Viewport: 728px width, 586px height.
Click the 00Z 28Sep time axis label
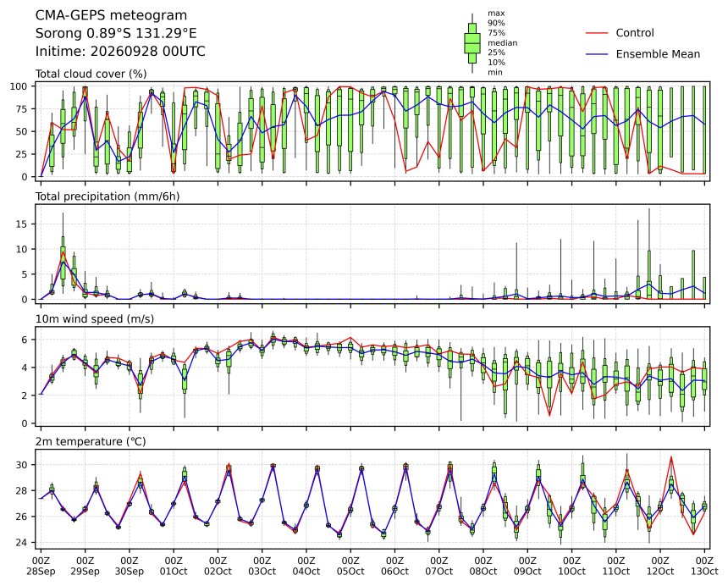click(x=41, y=566)
